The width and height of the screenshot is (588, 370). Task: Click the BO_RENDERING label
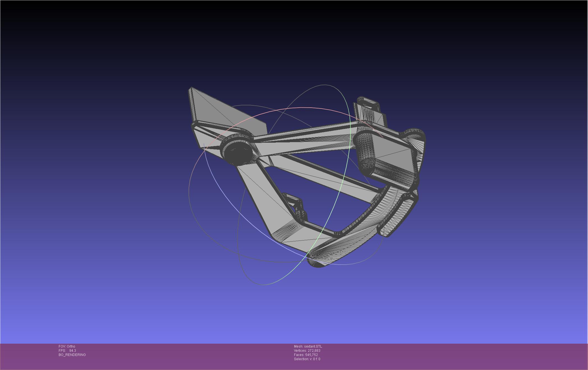pos(72,355)
